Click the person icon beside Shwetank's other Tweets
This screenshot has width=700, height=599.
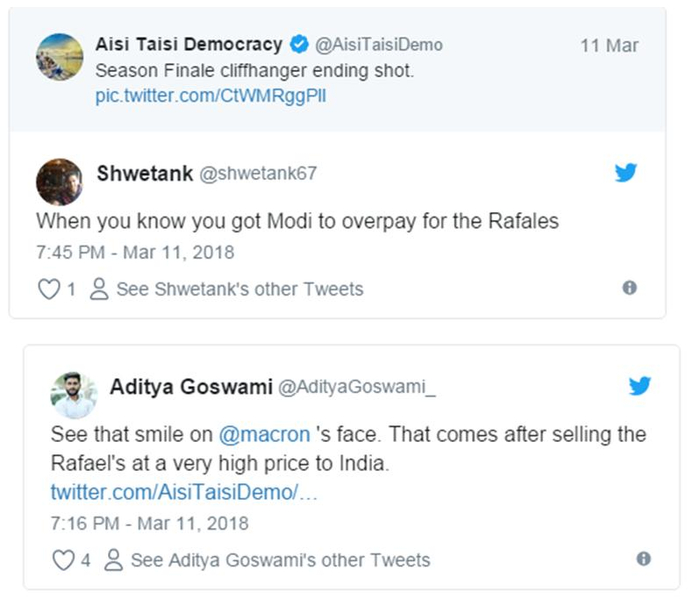click(x=99, y=290)
